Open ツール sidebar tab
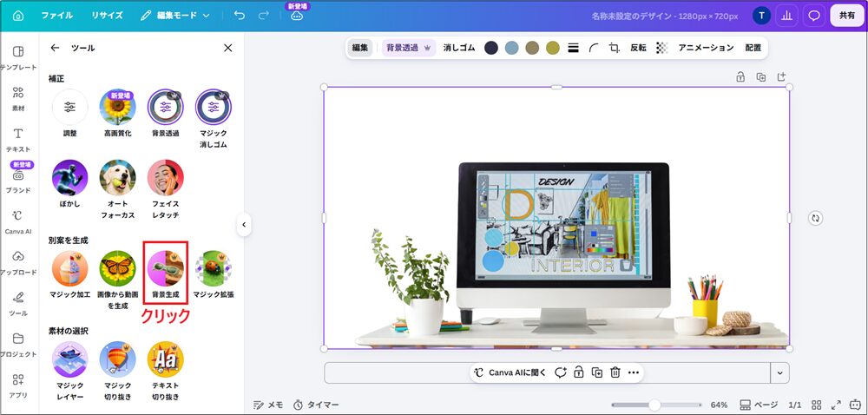Screen dimensions: 868x415 pos(18,303)
